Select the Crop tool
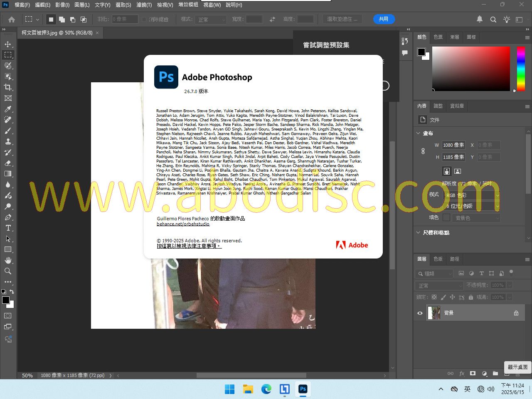This screenshot has width=532, height=399. pyautogui.click(x=8, y=87)
